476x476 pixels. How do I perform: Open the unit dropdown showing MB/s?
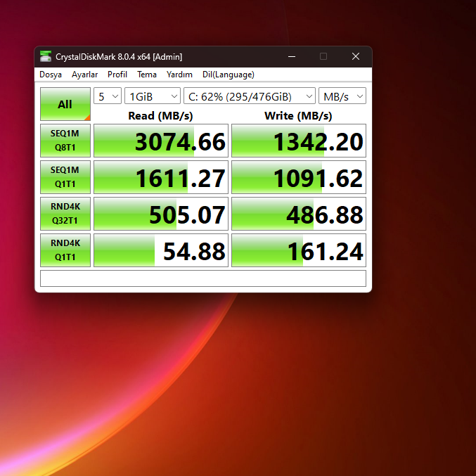tap(342, 96)
